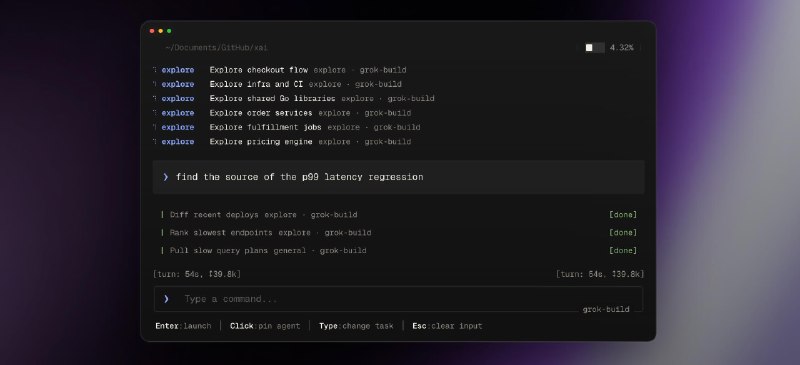
Task: Click the 'Esc:clear input' shortcut hint
Action: 447,326
